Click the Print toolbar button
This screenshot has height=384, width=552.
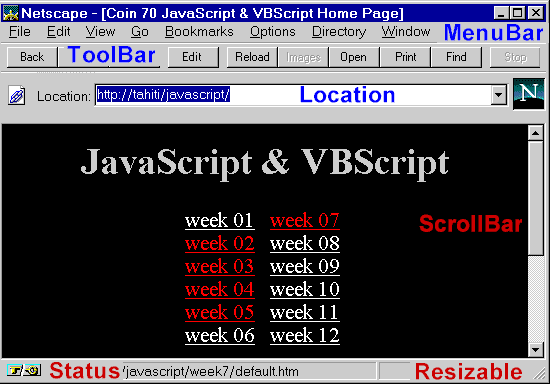[x=405, y=57]
